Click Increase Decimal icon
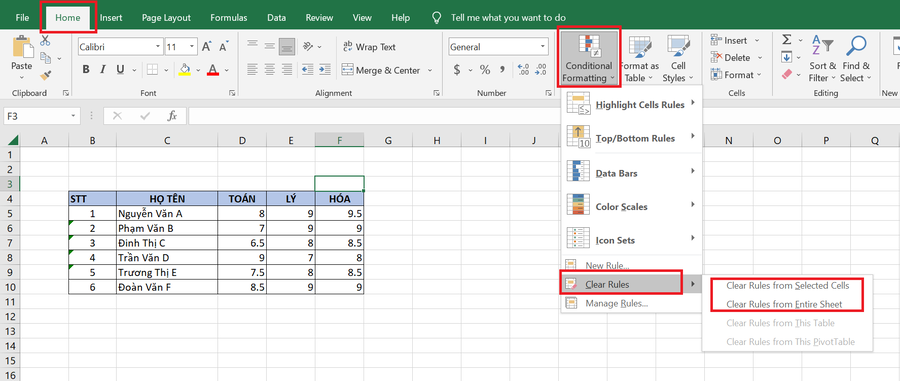Viewport: 900px width, 381px height. pos(523,70)
